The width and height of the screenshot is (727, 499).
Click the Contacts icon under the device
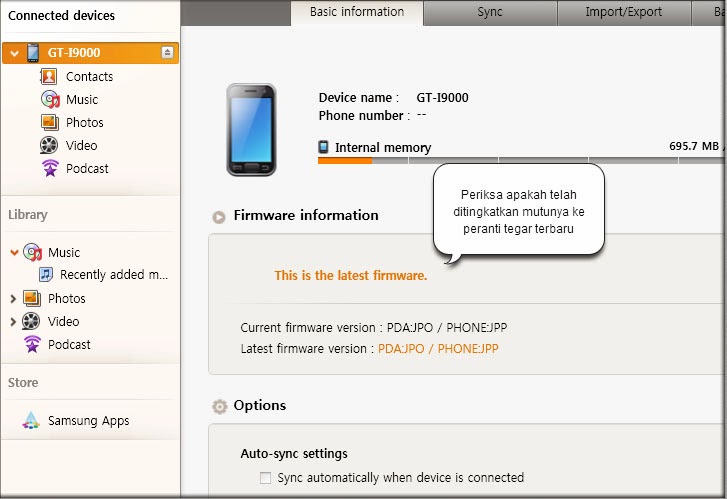click(x=49, y=77)
